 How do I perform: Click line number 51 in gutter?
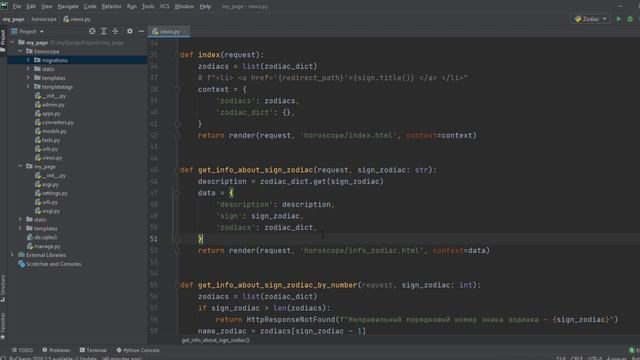pyautogui.click(x=153, y=239)
